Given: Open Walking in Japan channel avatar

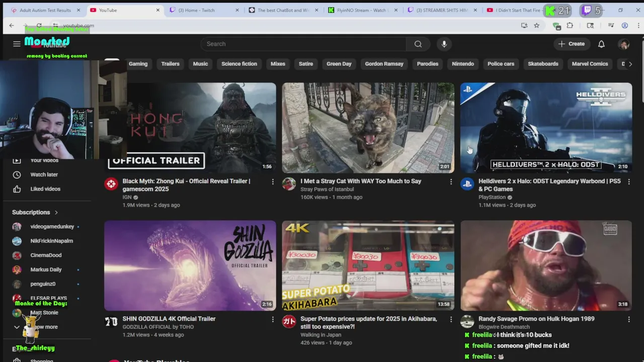Looking at the screenshot, I should (x=289, y=322).
